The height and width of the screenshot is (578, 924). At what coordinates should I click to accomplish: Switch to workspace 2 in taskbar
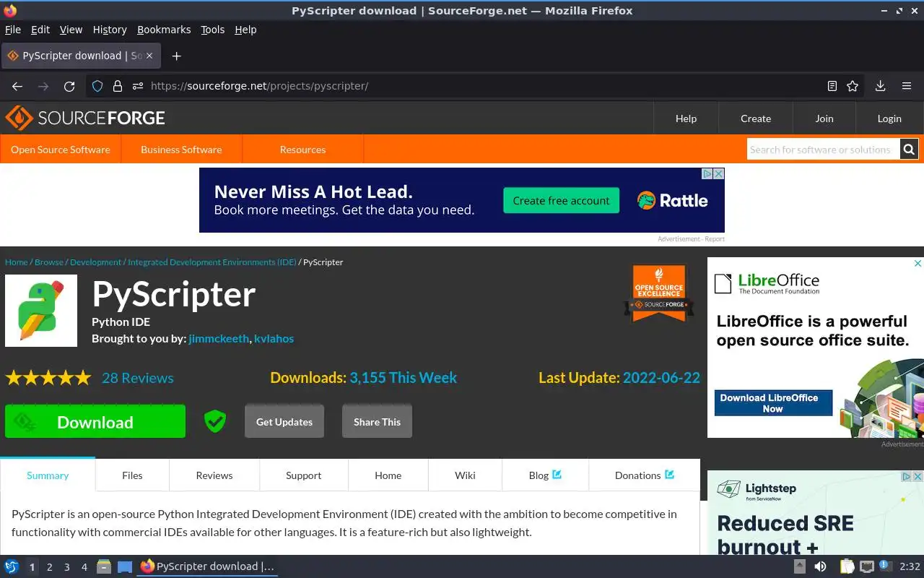[49, 567]
